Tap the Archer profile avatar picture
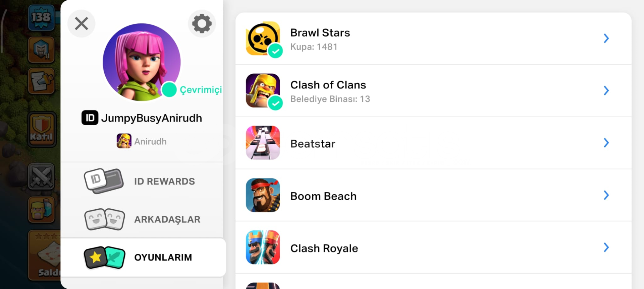Image resolution: width=644 pixels, height=289 pixels. click(142, 62)
